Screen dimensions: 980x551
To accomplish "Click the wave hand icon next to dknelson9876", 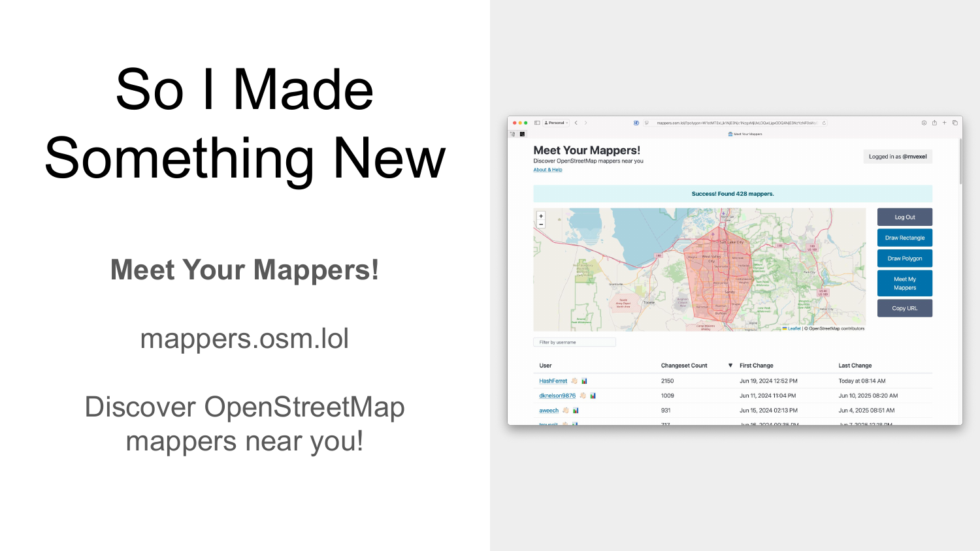I will (x=583, y=396).
